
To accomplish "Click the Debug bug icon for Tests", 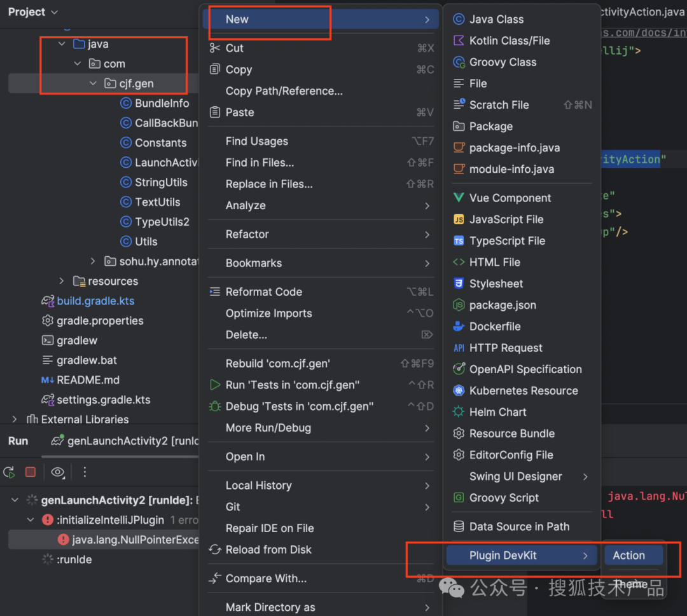I will click(x=215, y=406).
